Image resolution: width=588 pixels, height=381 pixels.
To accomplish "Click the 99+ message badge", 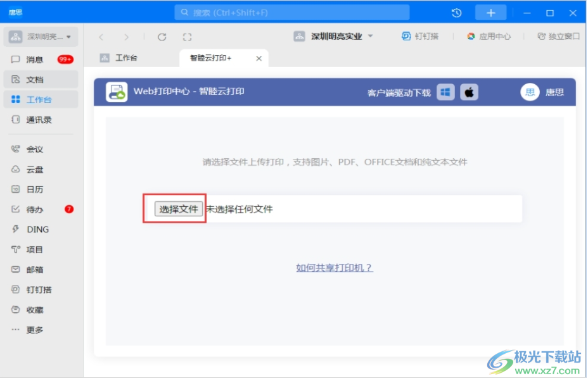I will [x=65, y=59].
